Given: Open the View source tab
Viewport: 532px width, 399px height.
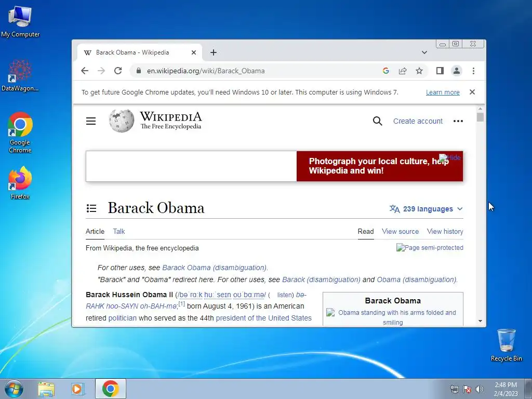Looking at the screenshot, I should (401, 231).
